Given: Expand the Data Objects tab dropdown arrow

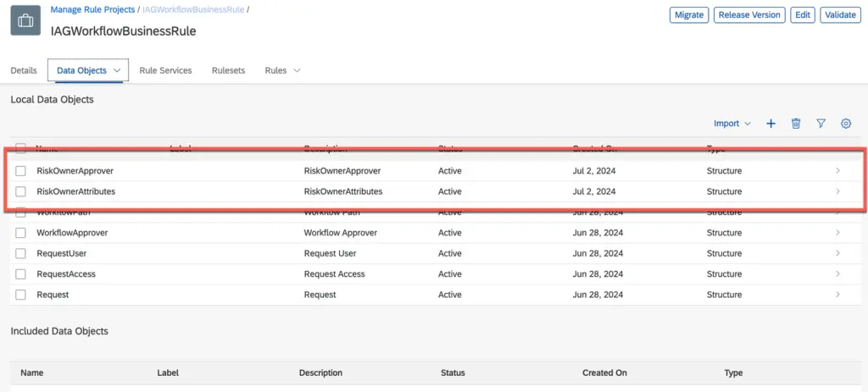Looking at the screenshot, I should click(x=117, y=70).
